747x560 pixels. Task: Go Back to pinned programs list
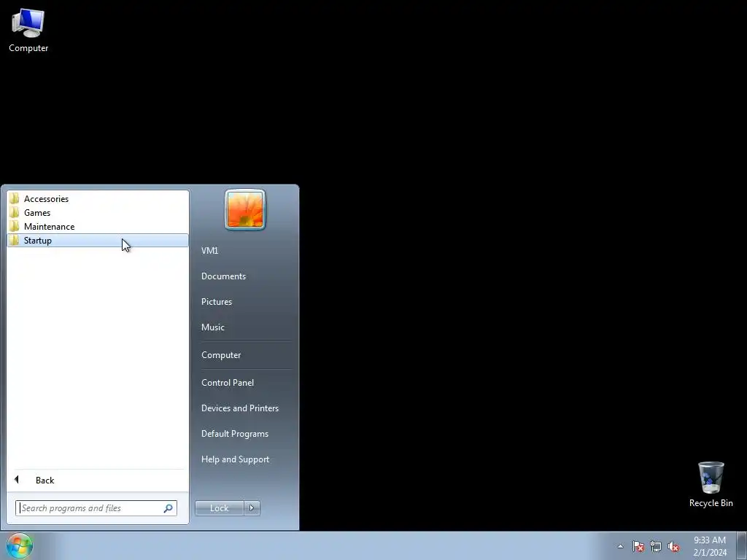point(98,480)
